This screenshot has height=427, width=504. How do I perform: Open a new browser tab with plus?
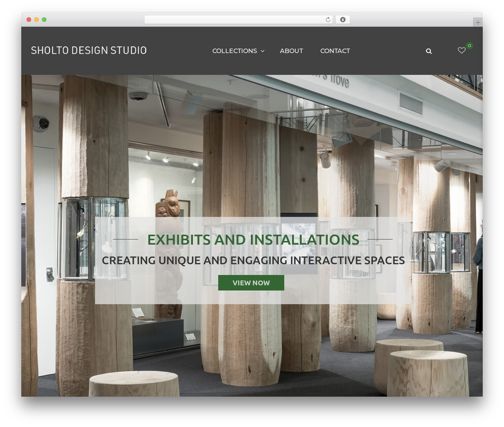point(478,22)
